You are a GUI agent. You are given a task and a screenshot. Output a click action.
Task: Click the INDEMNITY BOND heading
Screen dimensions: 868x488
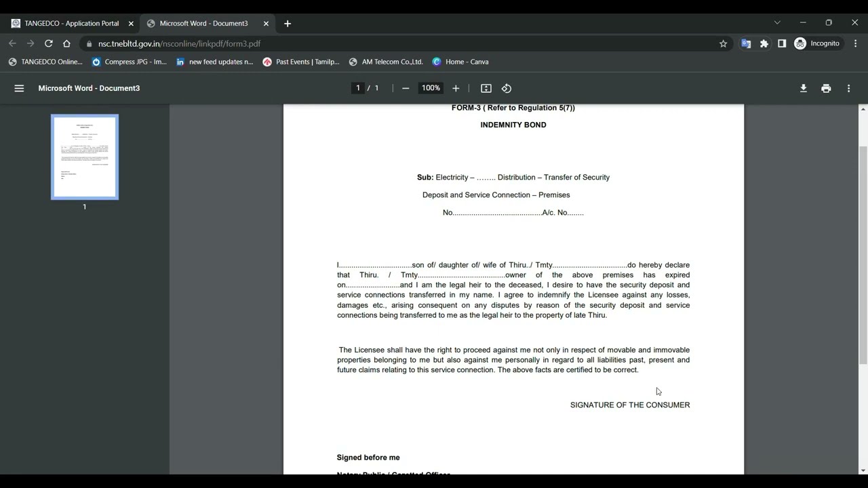(x=513, y=125)
